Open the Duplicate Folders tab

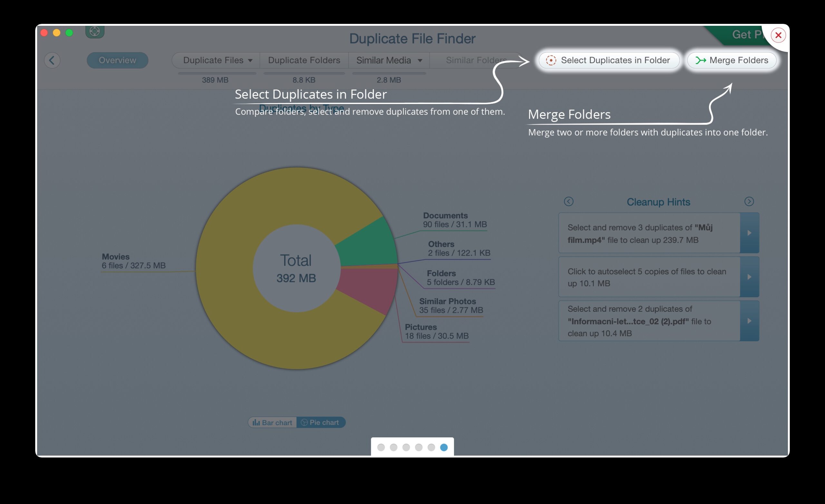coord(304,60)
